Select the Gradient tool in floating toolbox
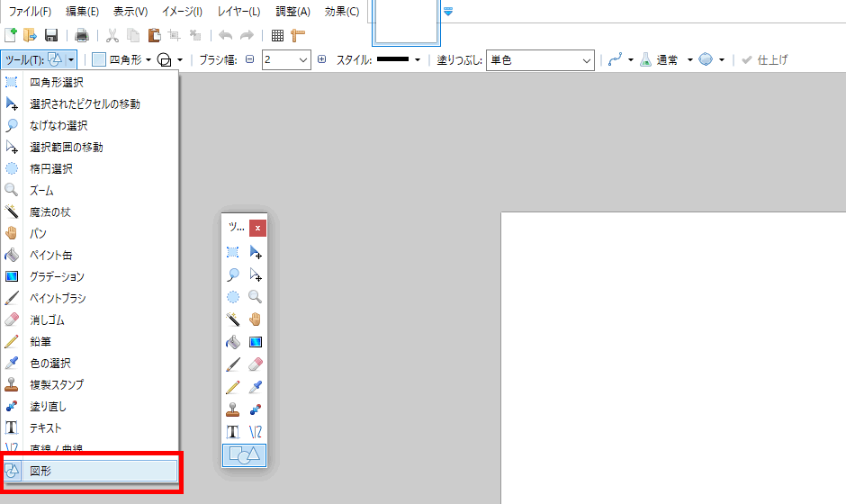846x504 pixels. click(255, 342)
